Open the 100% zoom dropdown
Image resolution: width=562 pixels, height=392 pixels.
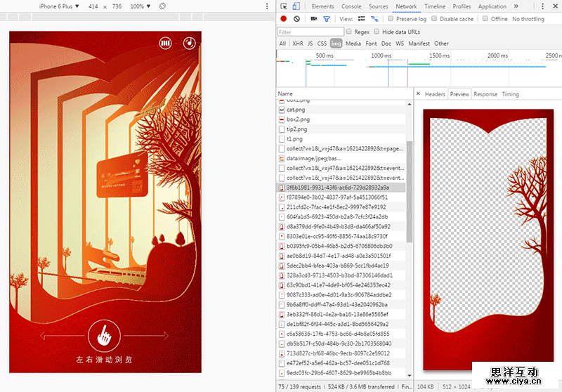[x=140, y=6]
